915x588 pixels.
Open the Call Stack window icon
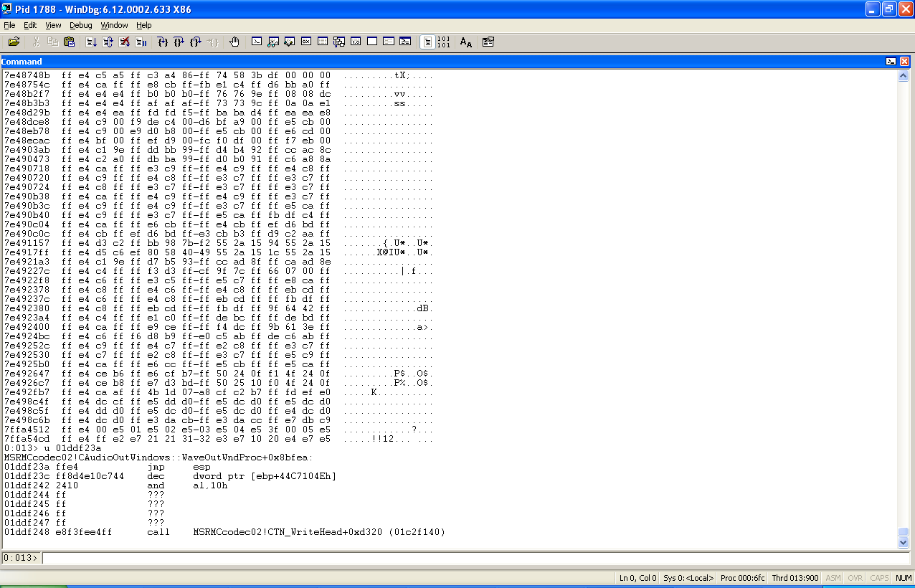[339, 42]
